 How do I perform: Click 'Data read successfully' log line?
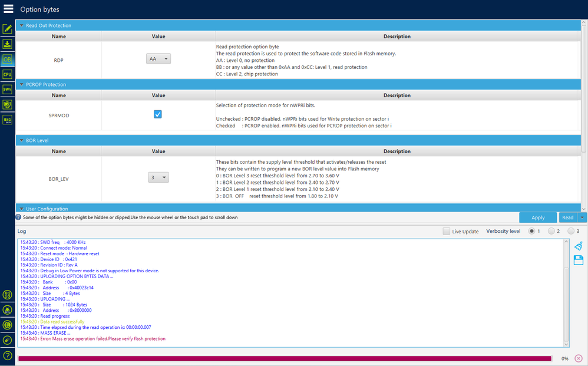tap(52, 322)
